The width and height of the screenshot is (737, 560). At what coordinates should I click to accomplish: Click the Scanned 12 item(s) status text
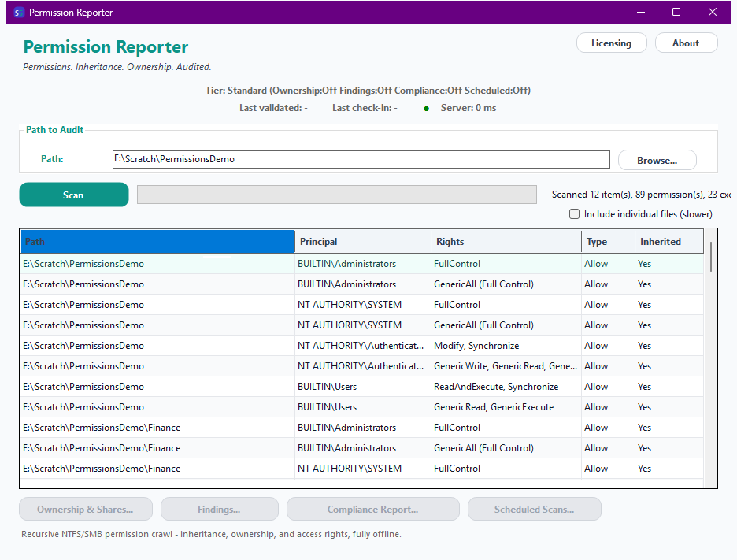[641, 195]
